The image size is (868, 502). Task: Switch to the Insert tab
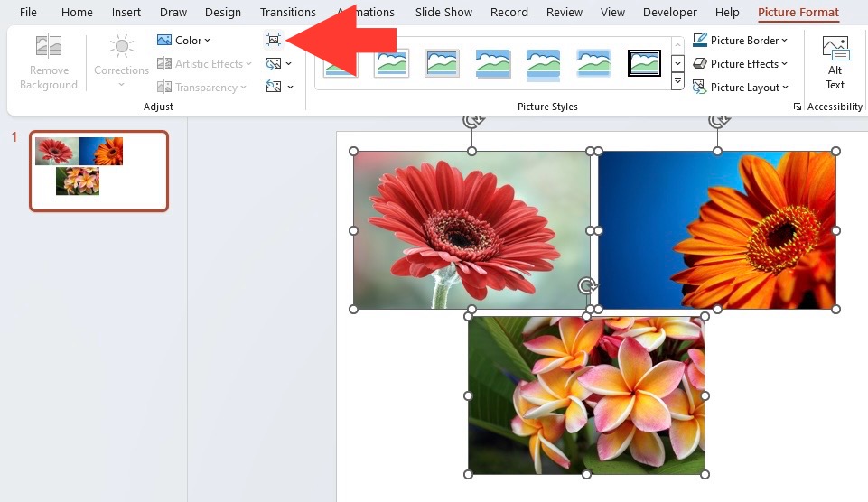pyautogui.click(x=126, y=12)
